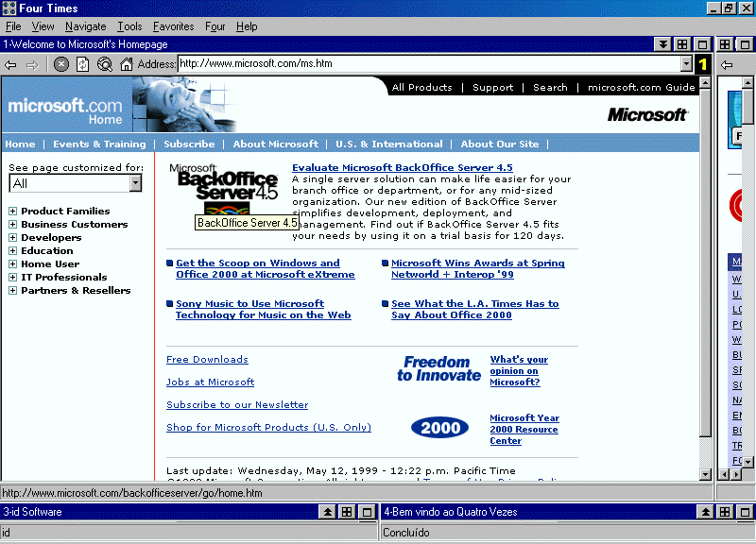Screen dimensions: 756x544
Task: Open the Four menu
Action: click(215, 26)
